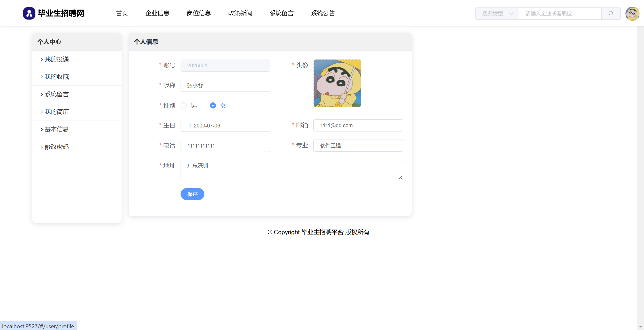Expand 我的投递 in sidebar
This screenshot has width=644, height=330.
[x=57, y=59]
